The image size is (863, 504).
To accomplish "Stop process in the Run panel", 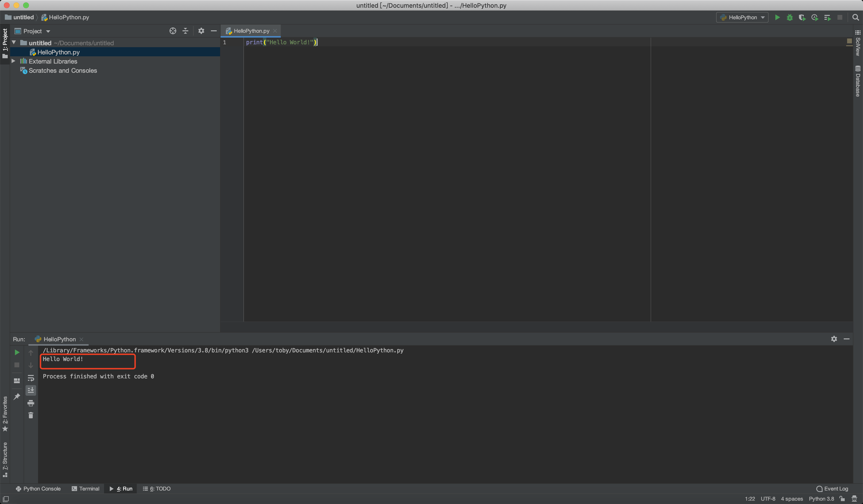I will point(17,365).
